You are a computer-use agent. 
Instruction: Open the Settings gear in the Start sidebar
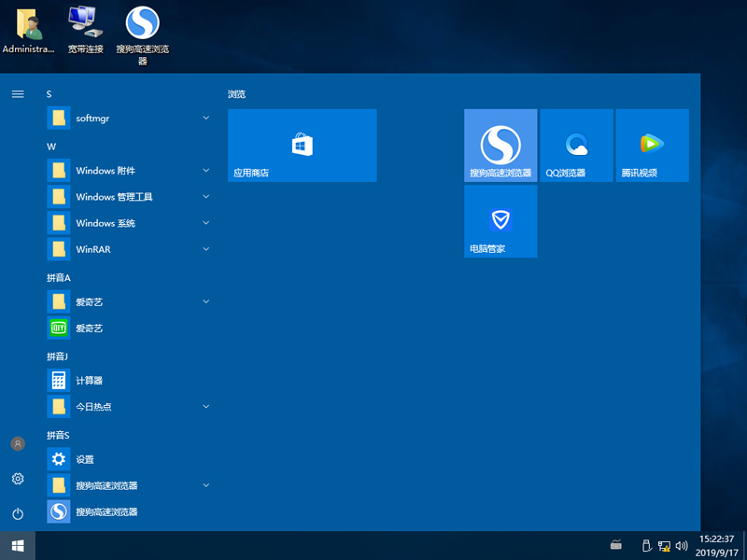(17, 479)
